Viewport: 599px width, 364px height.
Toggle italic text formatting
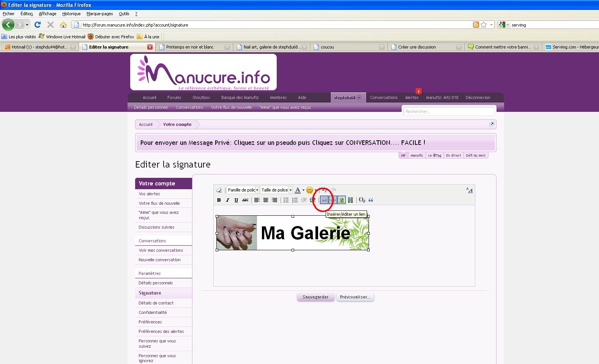click(227, 200)
